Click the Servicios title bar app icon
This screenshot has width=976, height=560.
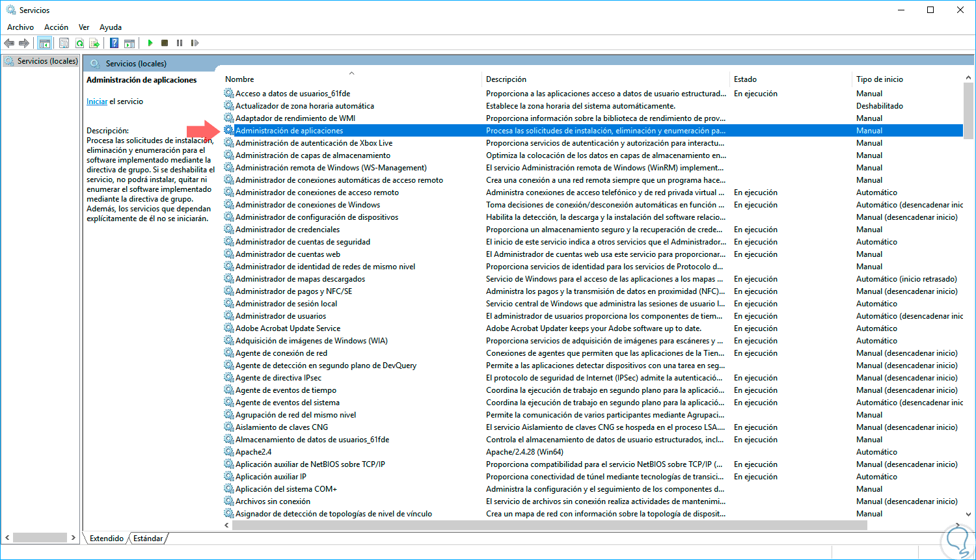coord(10,10)
